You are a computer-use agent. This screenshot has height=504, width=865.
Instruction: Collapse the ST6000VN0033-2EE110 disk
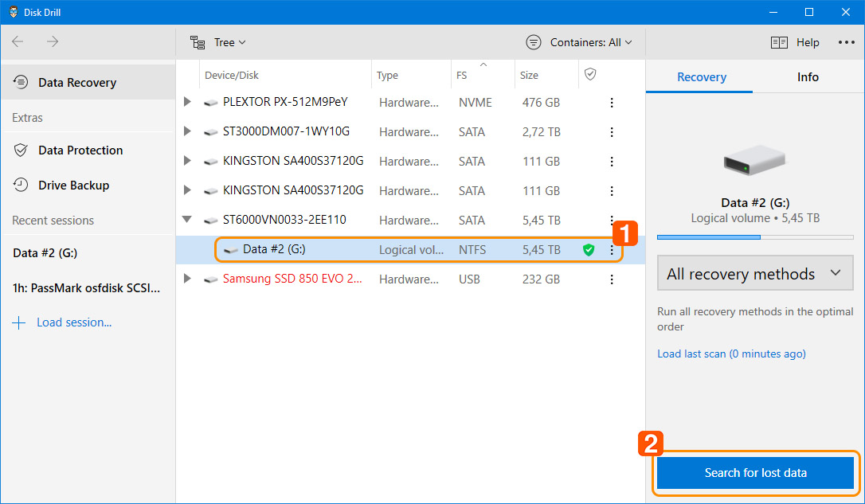point(187,220)
